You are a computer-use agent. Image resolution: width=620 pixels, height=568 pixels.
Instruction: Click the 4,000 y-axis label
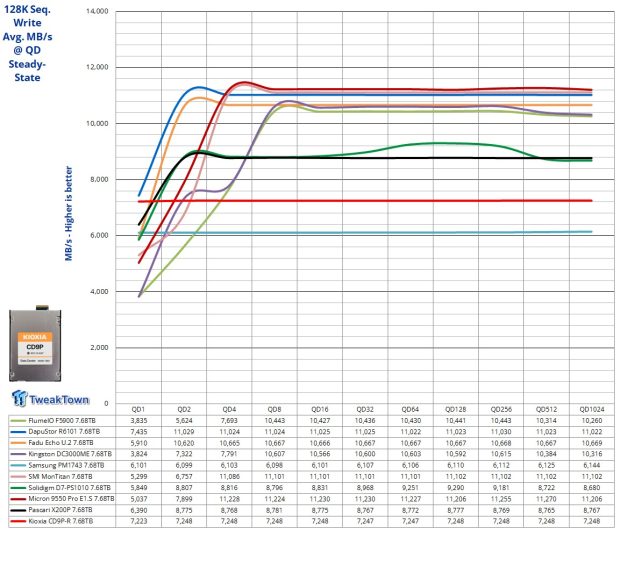(99, 292)
